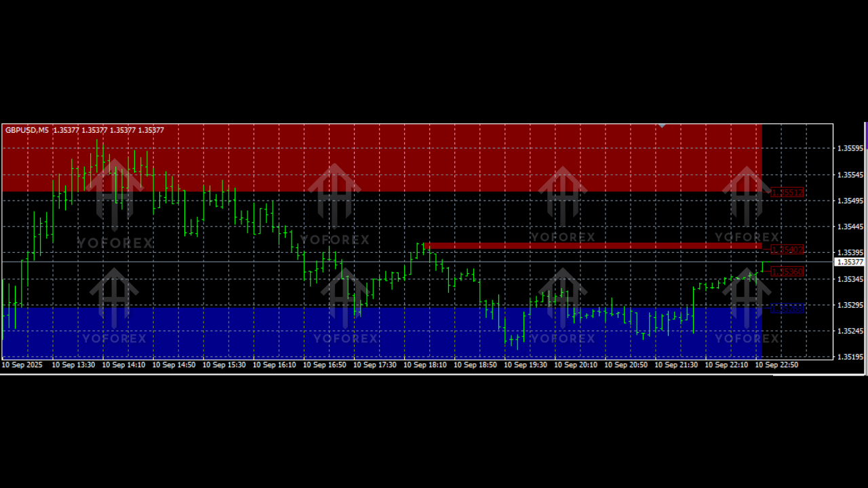This screenshot has width=868, height=488.
Task: Click the 10 Sep 16:10 time label
Action: click(274, 365)
